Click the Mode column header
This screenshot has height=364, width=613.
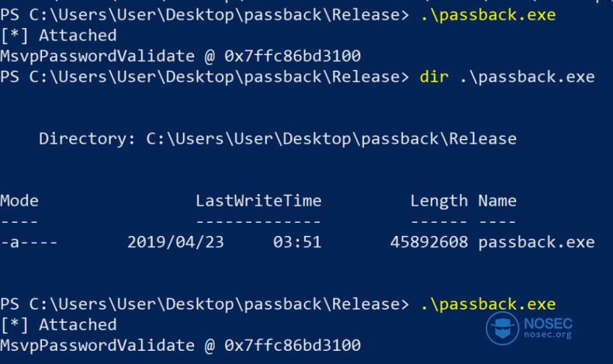pos(19,200)
